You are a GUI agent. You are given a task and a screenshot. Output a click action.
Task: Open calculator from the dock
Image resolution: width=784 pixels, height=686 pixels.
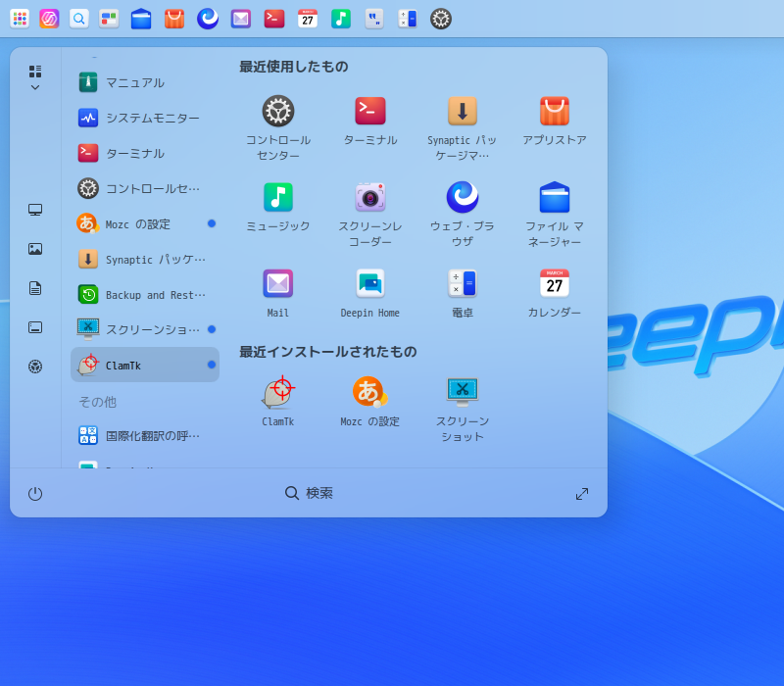(x=408, y=19)
